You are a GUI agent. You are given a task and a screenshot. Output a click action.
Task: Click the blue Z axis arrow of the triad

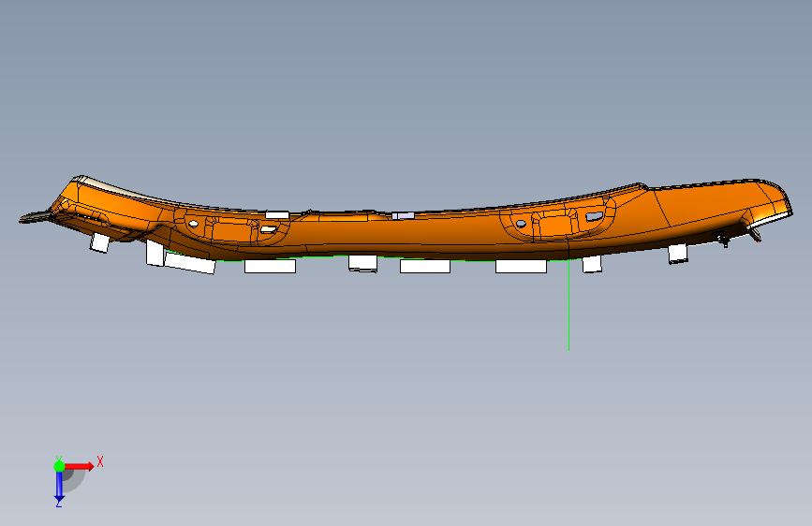click(x=59, y=487)
